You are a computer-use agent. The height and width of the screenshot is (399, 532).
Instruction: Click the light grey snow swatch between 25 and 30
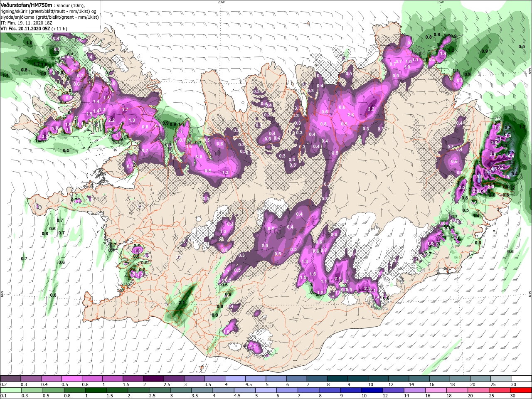(x=501, y=379)
